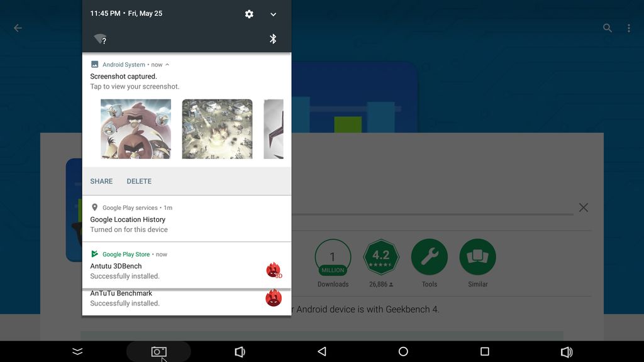The height and width of the screenshot is (362, 644).
Task: Collapse the Android System screenshot notification
Action: [167, 65]
